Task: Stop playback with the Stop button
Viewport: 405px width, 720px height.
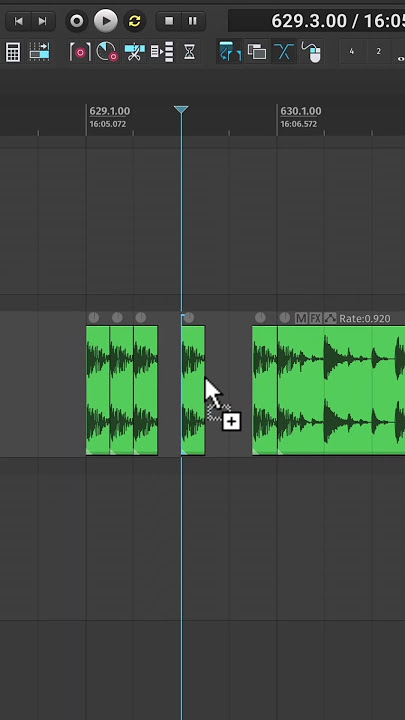Action: point(169,21)
